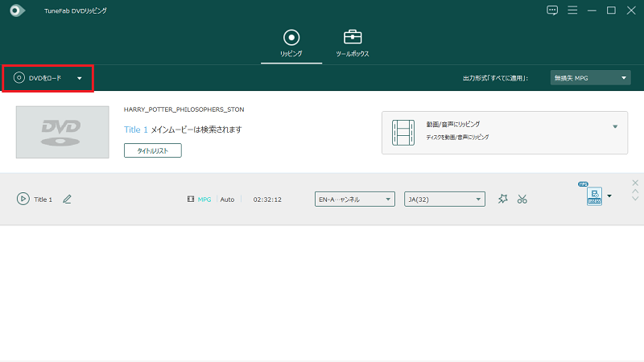Screen dimensions: 644x362
Task: Click the タイトルリスト button
Action: (153, 150)
